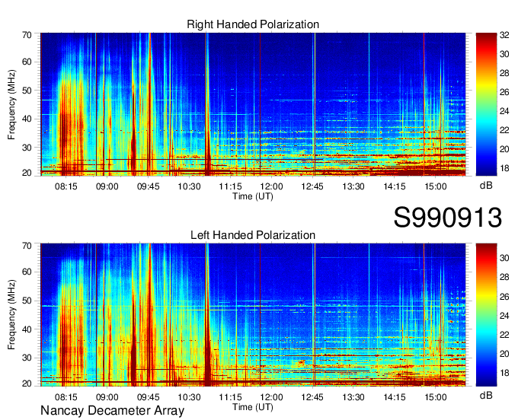Click the 40 MHz tick of Right Handed plot
Viewport: 518px width, 420px height.
[27, 119]
